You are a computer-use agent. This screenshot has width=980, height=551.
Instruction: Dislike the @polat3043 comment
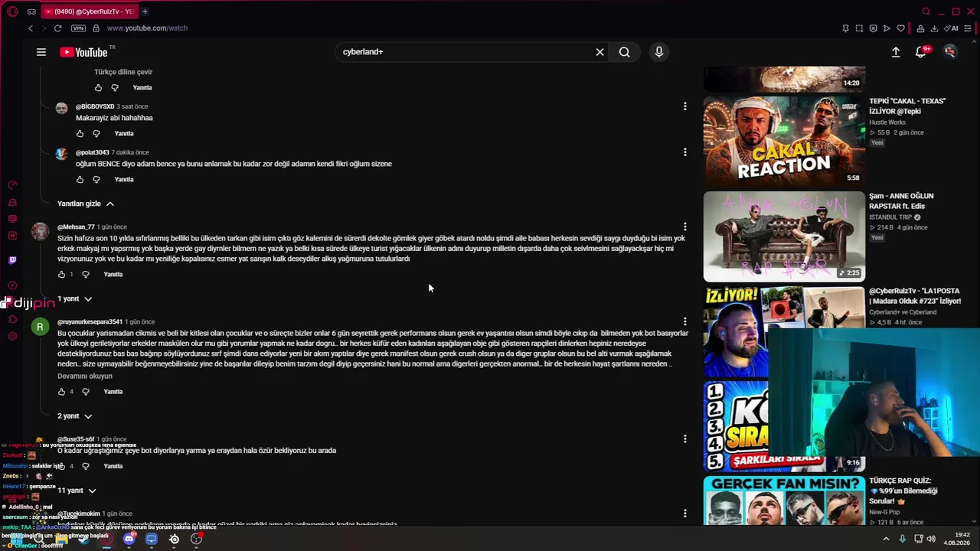point(96,180)
